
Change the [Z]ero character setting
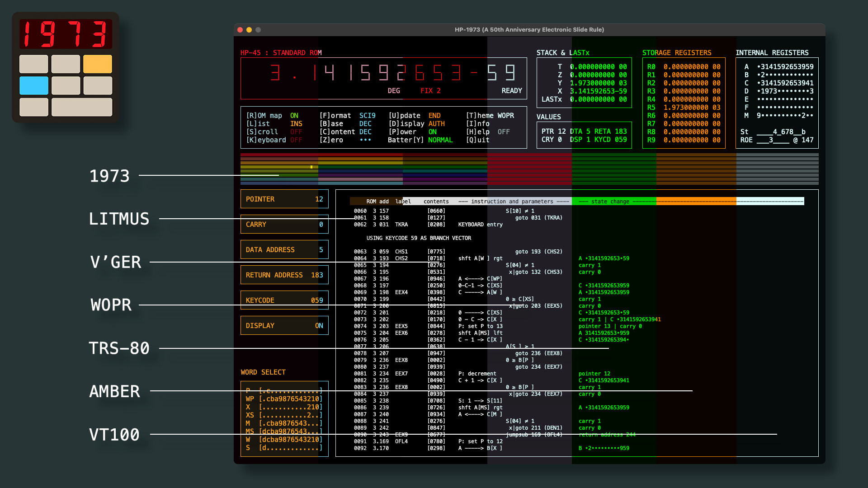pos(345,140)
